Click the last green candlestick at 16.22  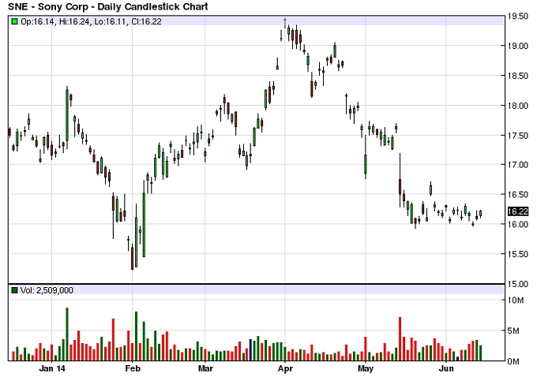[480, 214]
